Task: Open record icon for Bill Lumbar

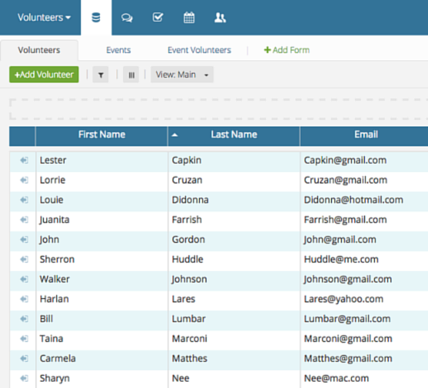Action: [24, 319]
